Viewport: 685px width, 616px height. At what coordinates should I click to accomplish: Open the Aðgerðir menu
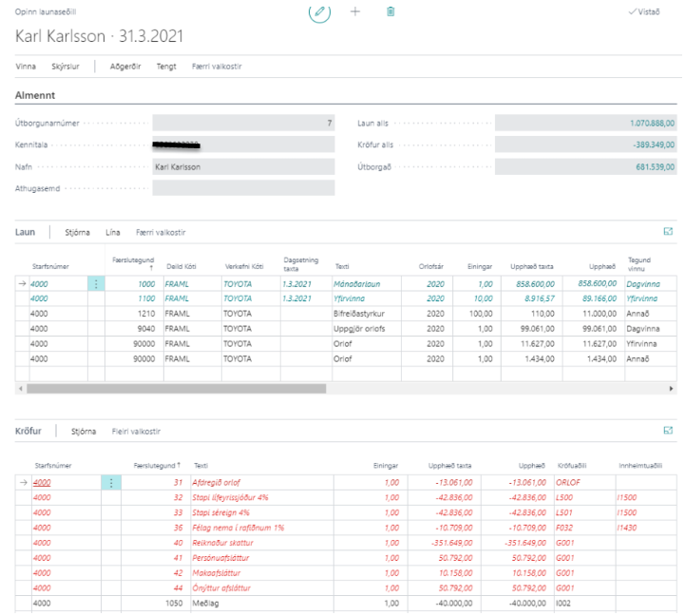click(x=124, y=67)
